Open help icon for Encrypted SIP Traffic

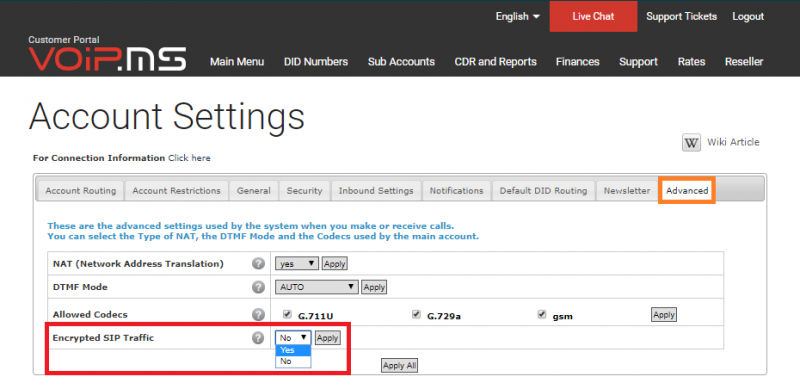click(x=258, y=338)
